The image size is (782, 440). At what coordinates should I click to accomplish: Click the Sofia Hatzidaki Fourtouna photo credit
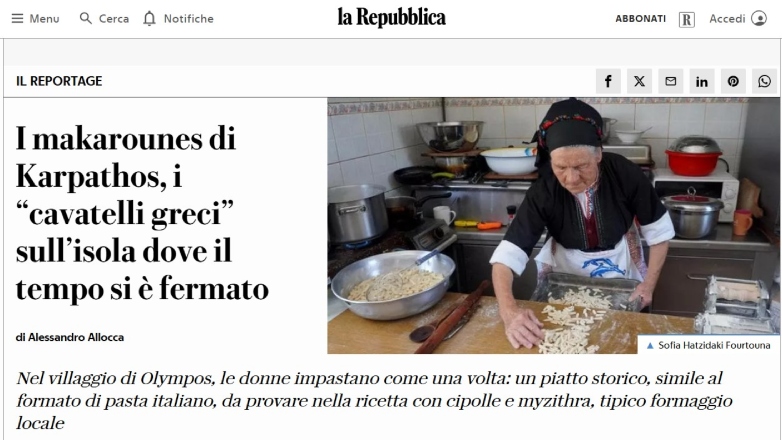pos(714,345)
